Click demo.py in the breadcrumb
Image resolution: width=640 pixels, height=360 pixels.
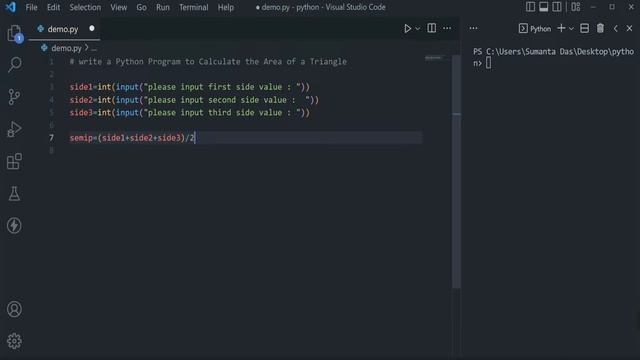[x=67, y=48]
